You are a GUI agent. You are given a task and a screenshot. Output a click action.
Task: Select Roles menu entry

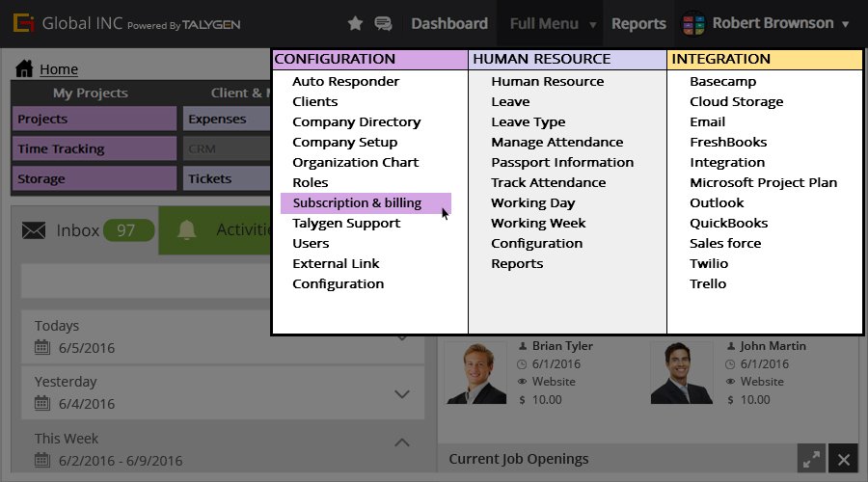click(x=310, y=182)
